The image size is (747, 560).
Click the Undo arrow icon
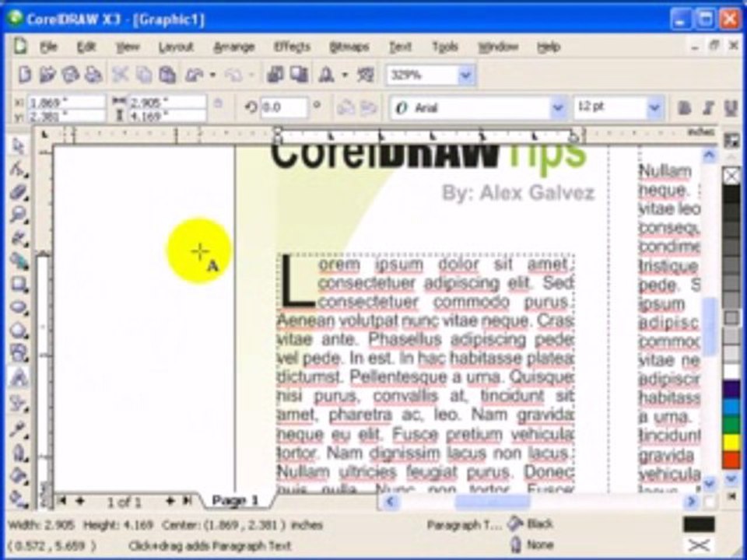(195, 75)
